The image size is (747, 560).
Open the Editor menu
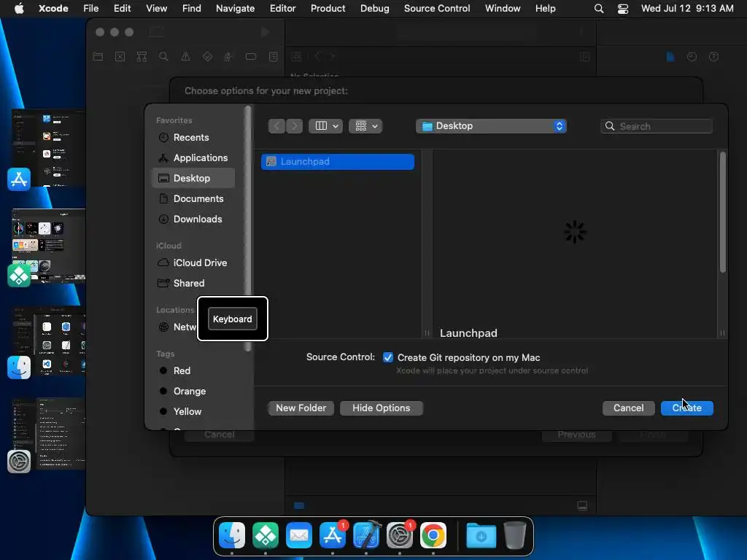click(x=282, y=8)
